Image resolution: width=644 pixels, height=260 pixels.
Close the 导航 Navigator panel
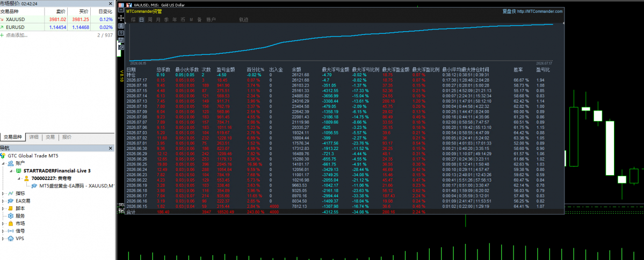110,148
